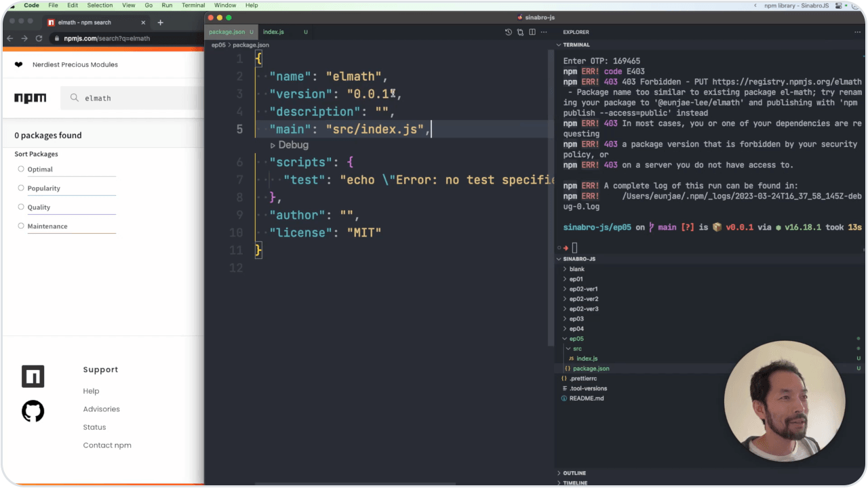The height and width of the screenshot is (488, 868).
Task: Open the Window menu
Action: (x=225, y=5)
